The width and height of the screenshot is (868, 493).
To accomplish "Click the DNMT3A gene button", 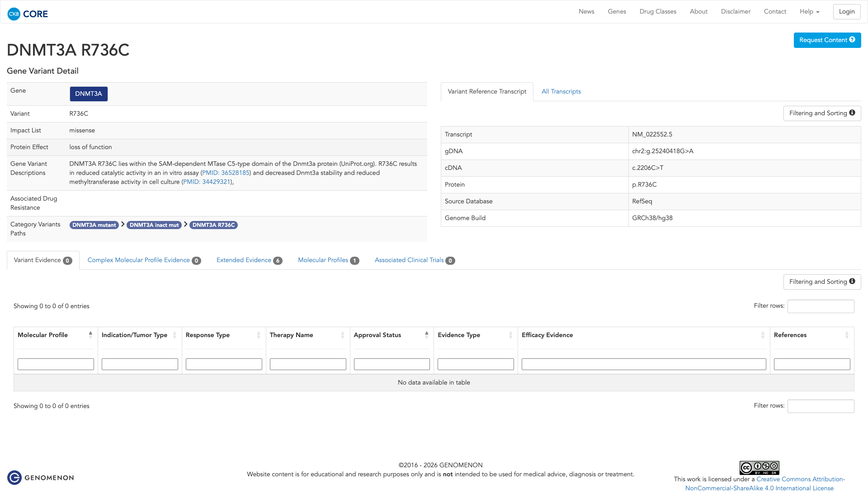I will [89, 94].
